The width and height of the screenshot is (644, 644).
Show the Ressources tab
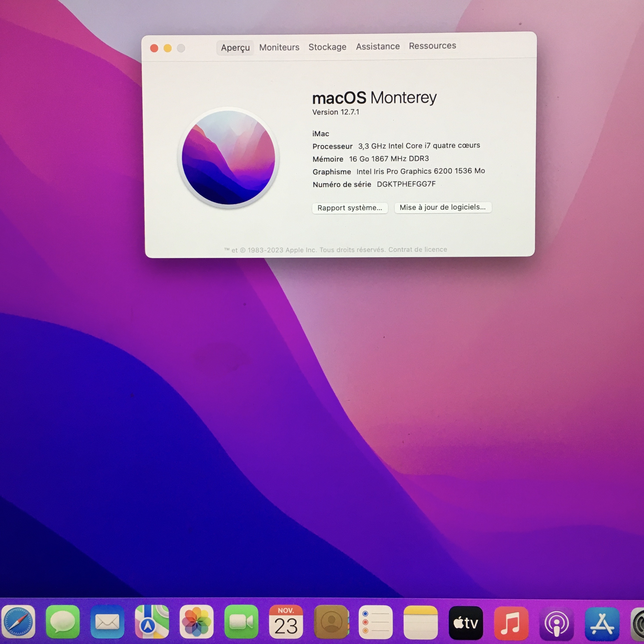pyautogui.click(x=432, y=46)
